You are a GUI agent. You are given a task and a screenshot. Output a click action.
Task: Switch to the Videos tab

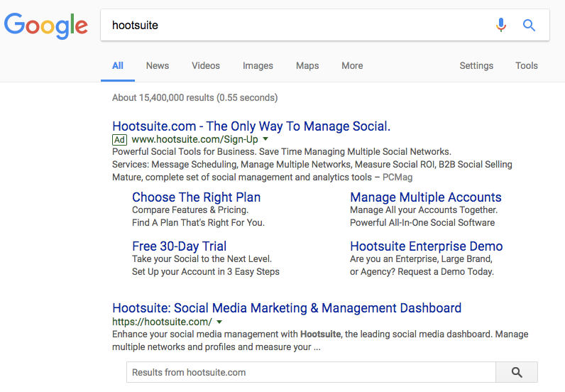click(x=206, y=65)
